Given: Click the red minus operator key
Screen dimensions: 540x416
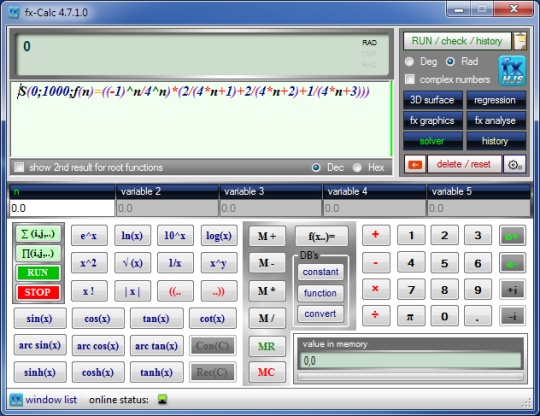Looking at the screenshot, I should pyautogui.click(x=376, y=263).
